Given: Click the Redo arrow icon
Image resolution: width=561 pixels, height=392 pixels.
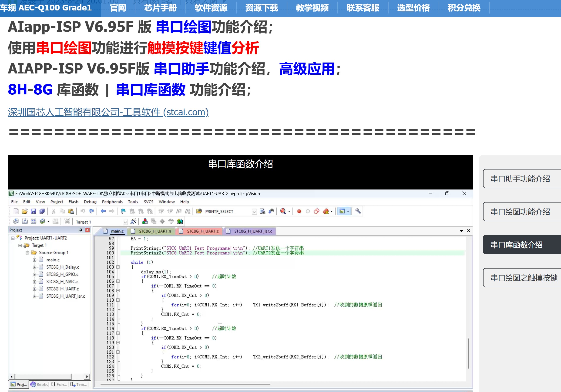Looking at the screenshot, I should tap(92, 211).
